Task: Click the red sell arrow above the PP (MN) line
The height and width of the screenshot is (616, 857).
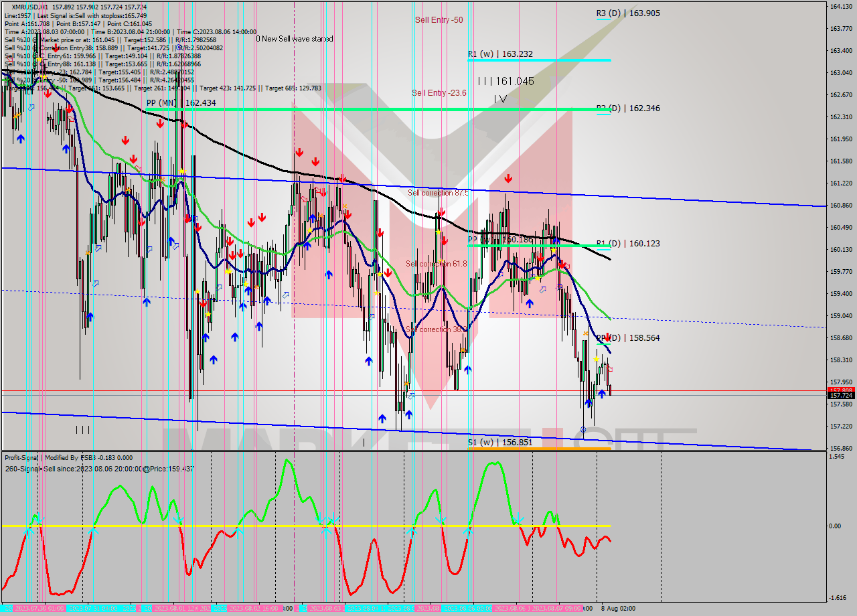Action: [161, 124]
